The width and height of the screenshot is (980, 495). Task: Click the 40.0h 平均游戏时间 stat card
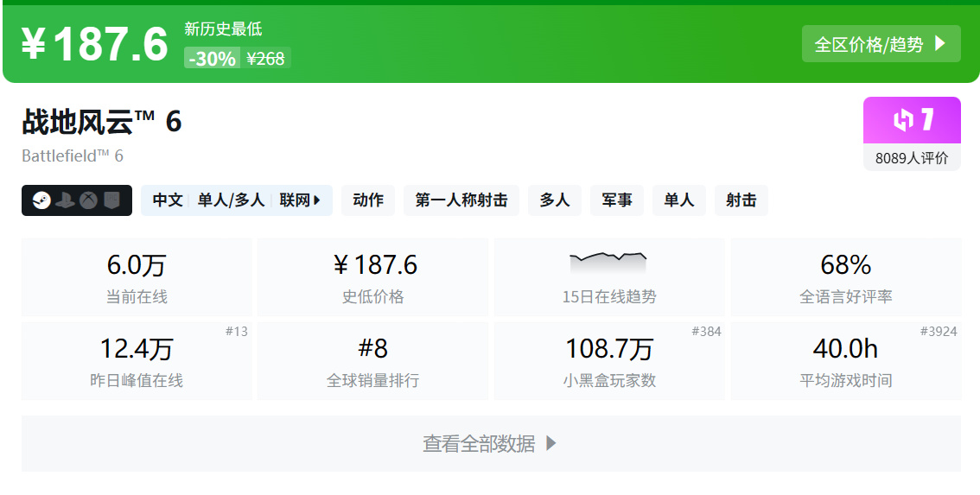tap(846, 360)
